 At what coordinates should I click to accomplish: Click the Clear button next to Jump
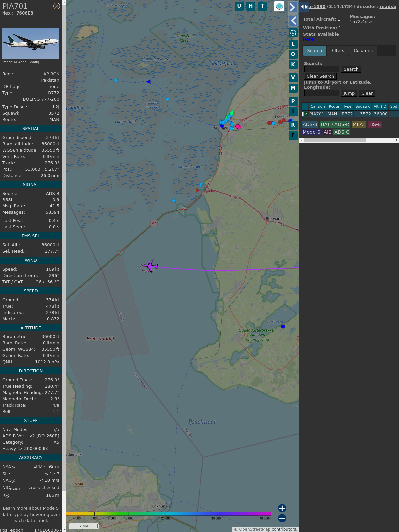point(367,93)
